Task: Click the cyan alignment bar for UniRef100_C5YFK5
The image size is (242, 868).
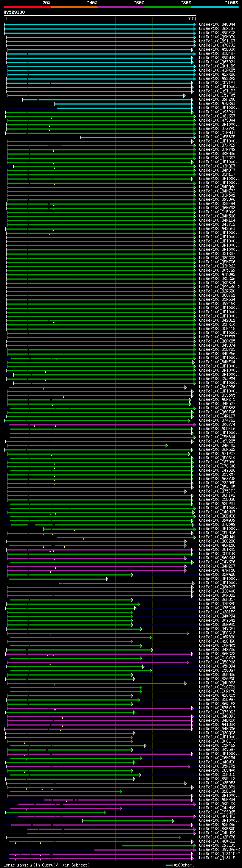Action: coord(96,95)
